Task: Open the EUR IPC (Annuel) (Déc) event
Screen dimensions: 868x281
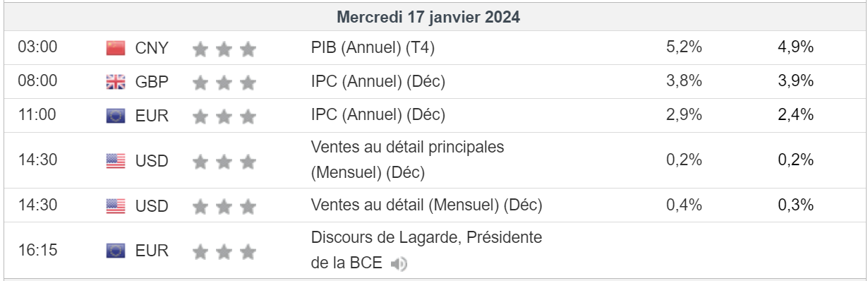Action: pos(378,115)
